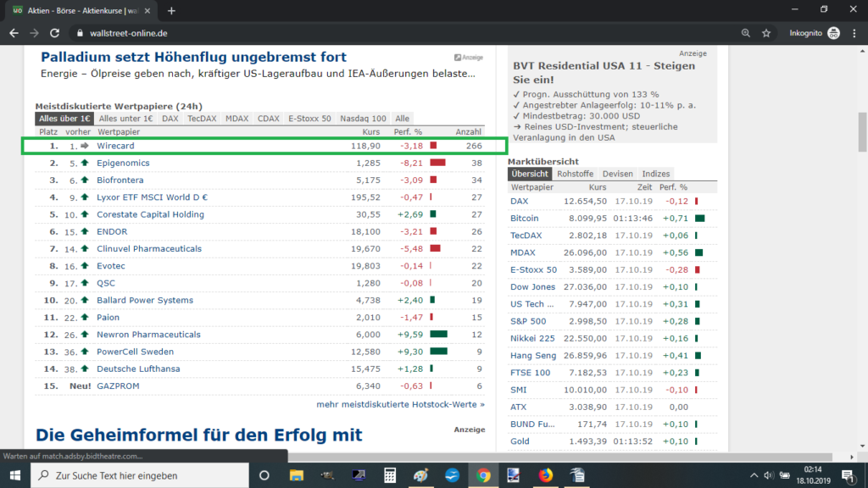Show hidden tray icons chevron
This screenshot has width=868, height=488.
[754, 475]
